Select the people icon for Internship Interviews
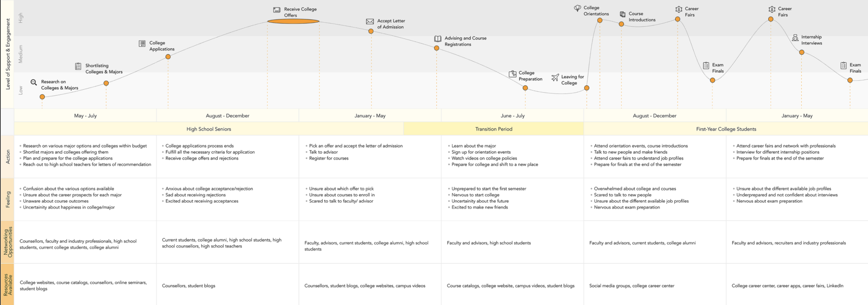Screen dimensions: 868x305 coord(795,37)
